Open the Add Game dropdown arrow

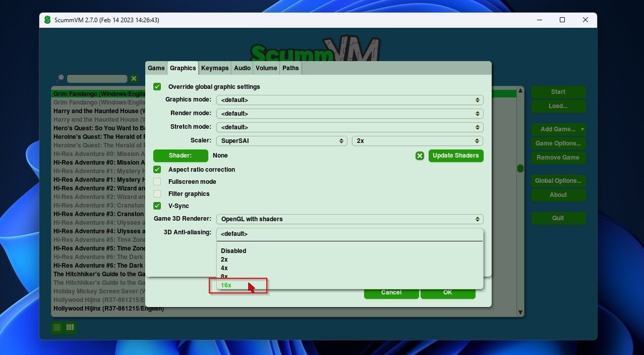coord(582,129)
